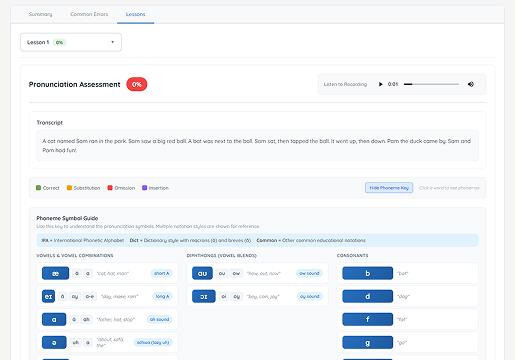Click the red 0% score badge

(x=137, y=84)
